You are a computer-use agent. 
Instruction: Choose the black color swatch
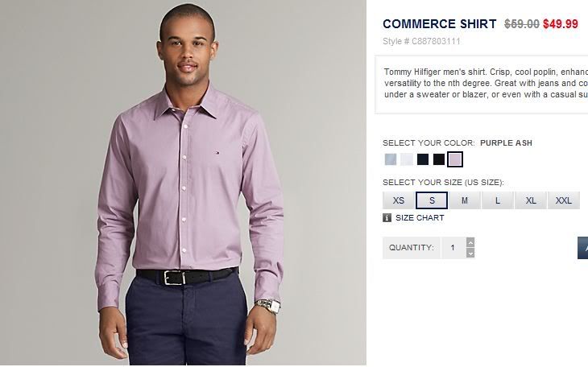point(439,159)
